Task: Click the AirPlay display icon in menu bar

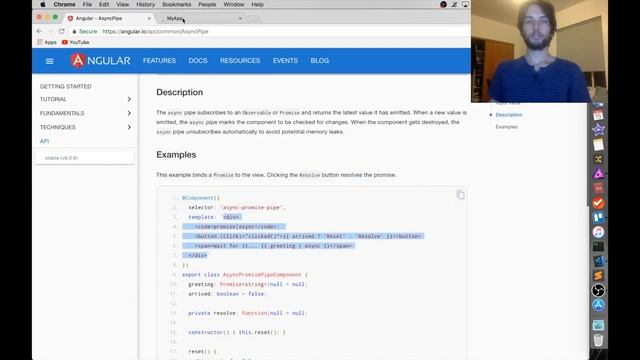Action: [x=465, y=4]
